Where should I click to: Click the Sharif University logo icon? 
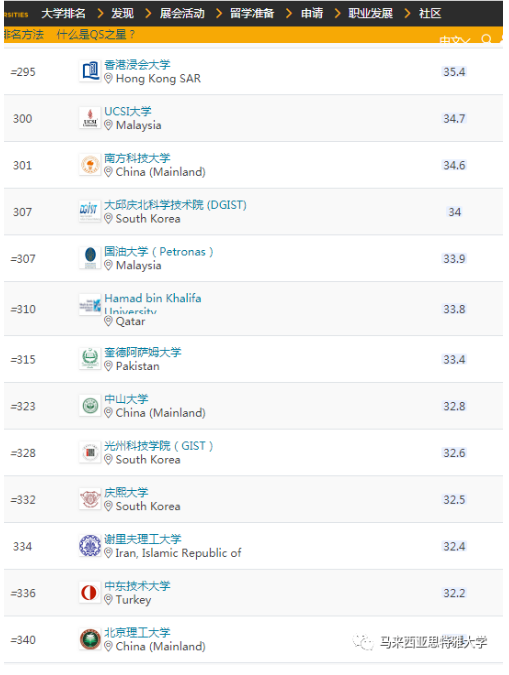click(90, 546)
